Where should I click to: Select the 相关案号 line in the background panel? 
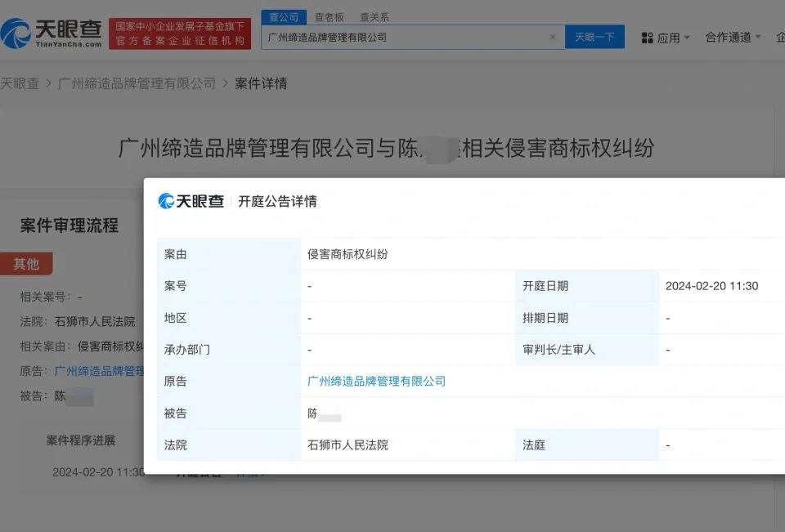51,297
